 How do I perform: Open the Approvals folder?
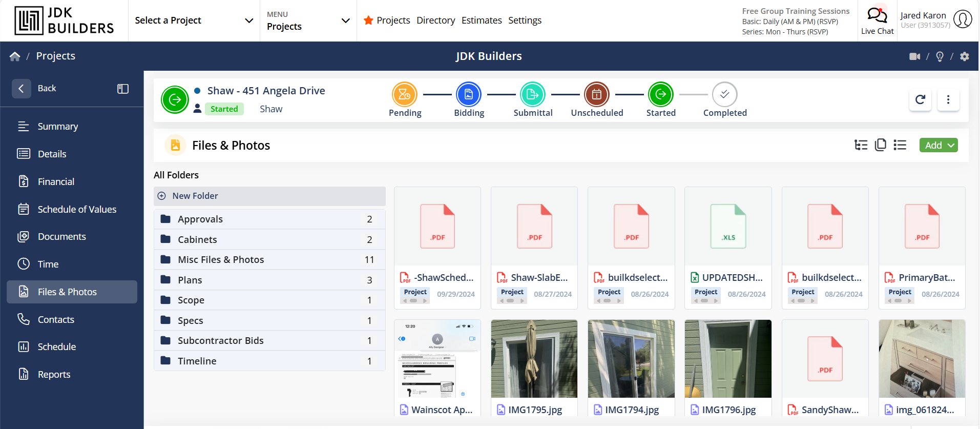pyautogui.click(x=269, y=219)
